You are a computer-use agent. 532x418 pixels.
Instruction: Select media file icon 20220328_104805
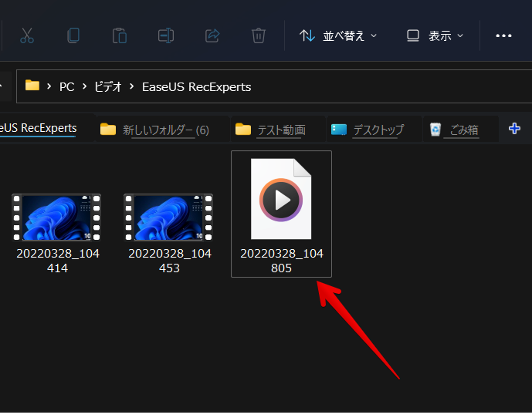click(x=281, y=199)
